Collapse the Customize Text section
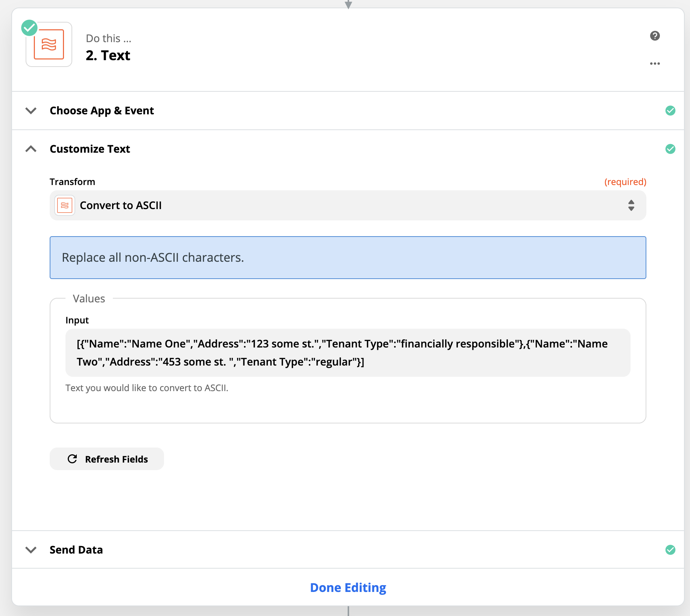This screenshot has height=616, width=690. (x=31, y=149)
